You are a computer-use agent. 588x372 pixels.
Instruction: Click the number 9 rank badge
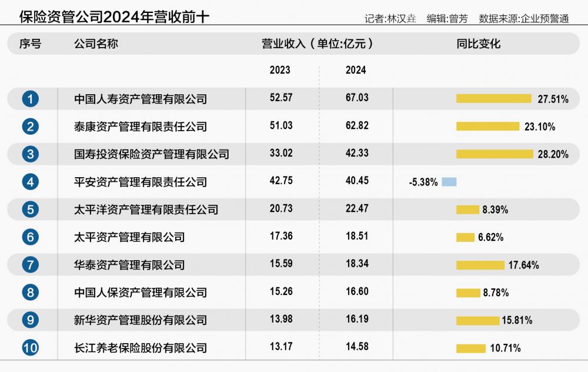coord(31,320)
